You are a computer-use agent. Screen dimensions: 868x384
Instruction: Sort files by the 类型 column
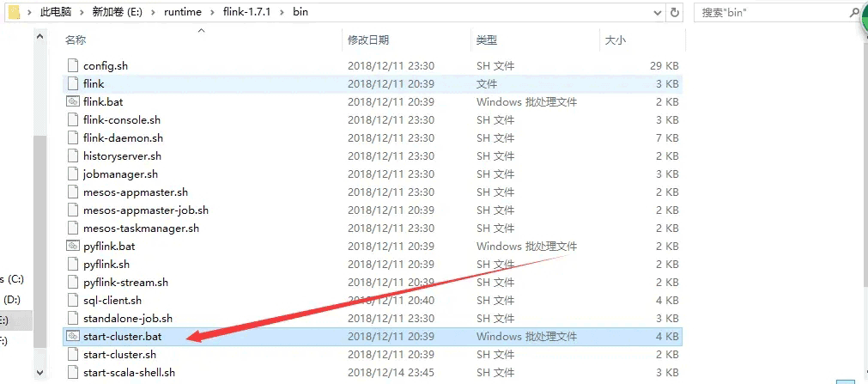click(x=487, y=40)
